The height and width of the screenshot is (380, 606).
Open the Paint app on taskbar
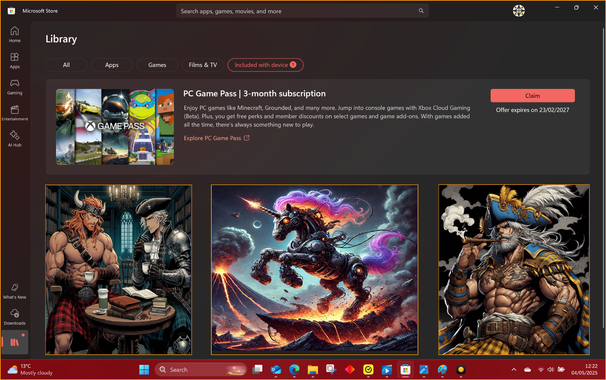pos(443,370)
